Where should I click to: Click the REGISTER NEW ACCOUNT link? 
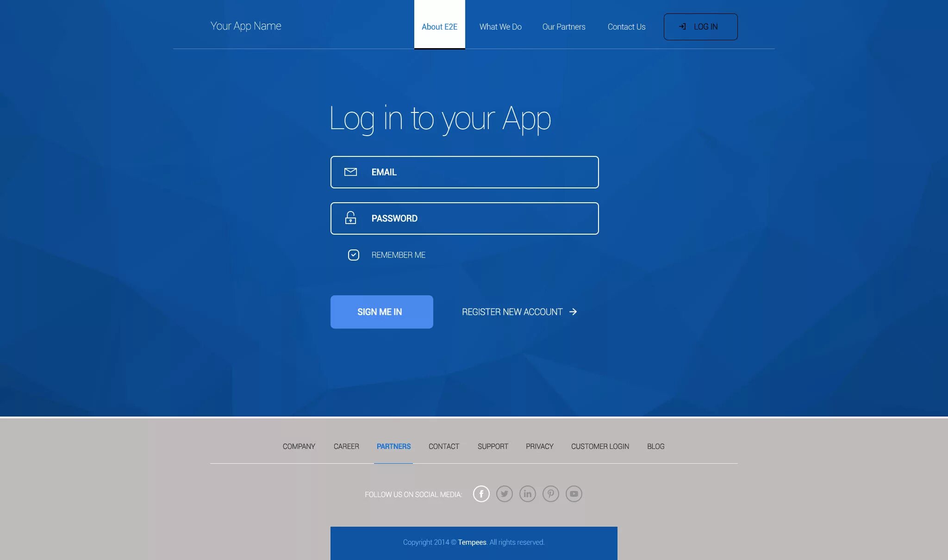coord(519,311)
